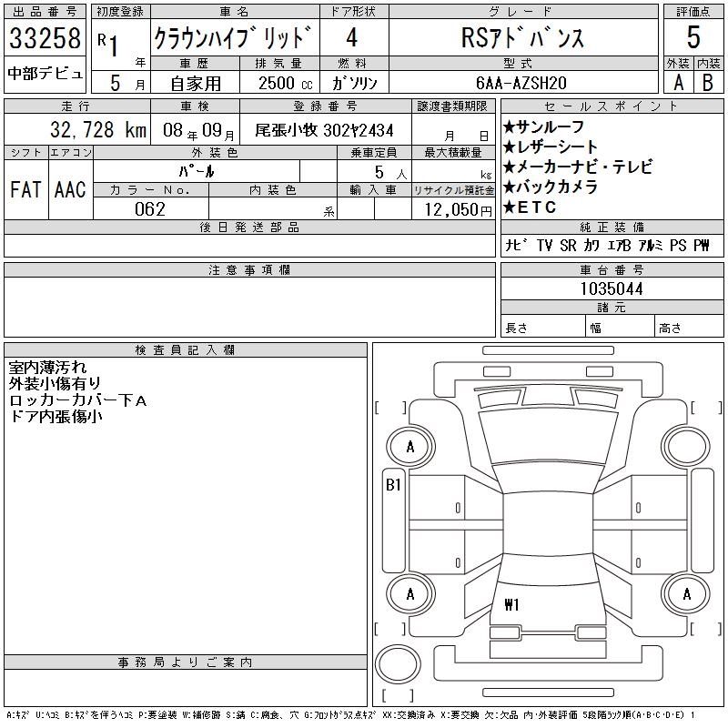Screen dimensions: 728x728
Task: Click sales point ★レザーシート
Action: tap(551, 147)
